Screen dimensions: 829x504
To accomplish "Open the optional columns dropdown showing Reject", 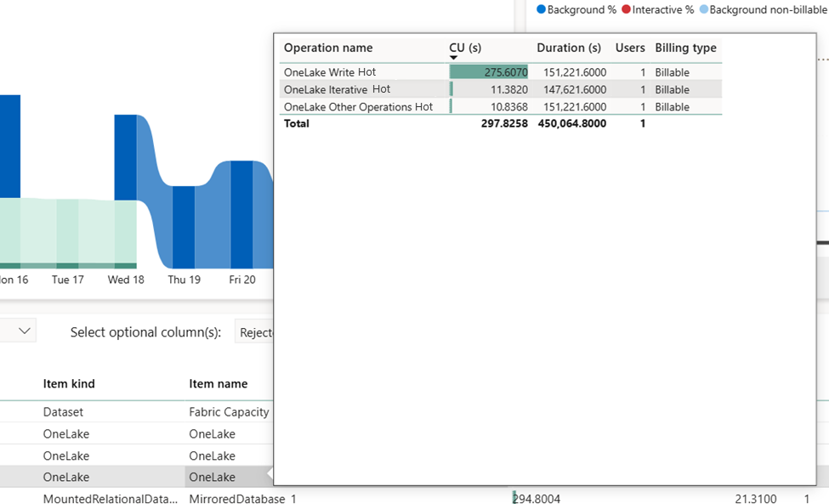I will pyautogui.click(x=254, y=332).
